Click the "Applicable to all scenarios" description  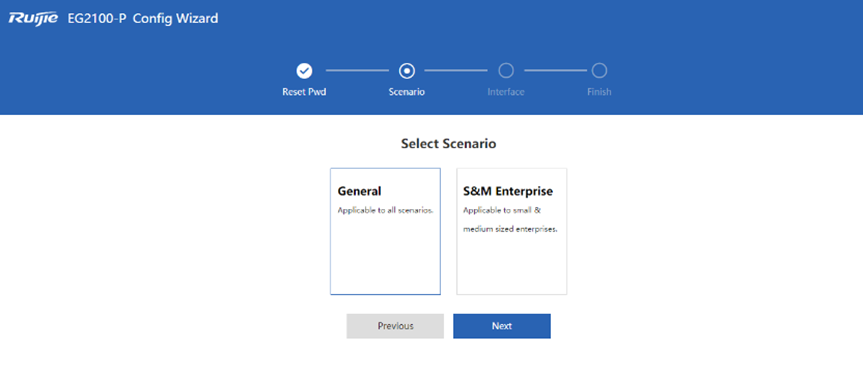(385, 210)
